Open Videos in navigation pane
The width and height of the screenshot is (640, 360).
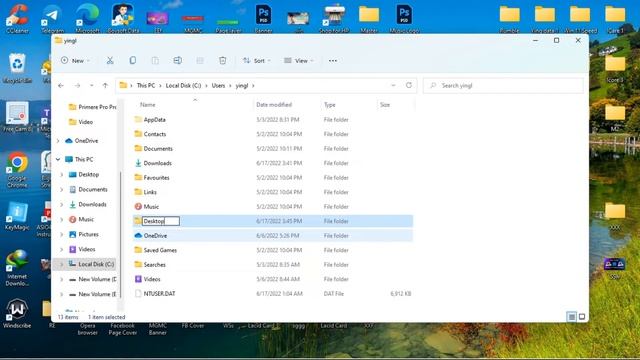[x=82, y=249]
